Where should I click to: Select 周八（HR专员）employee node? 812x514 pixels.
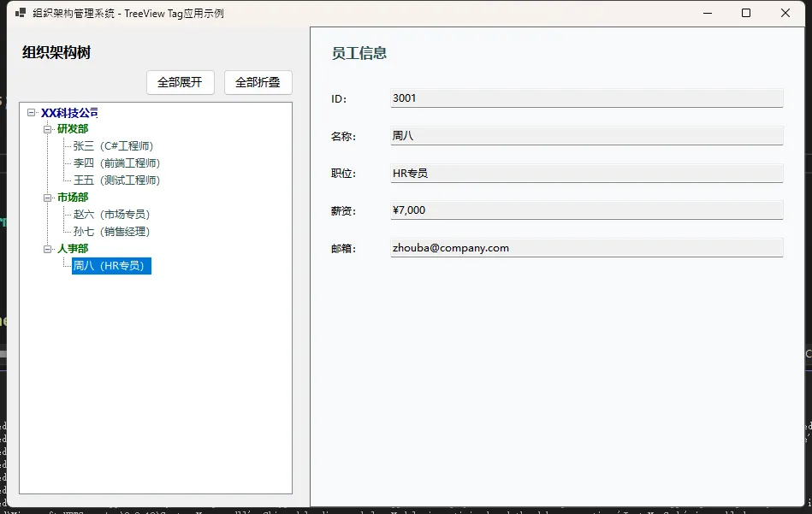111,266
